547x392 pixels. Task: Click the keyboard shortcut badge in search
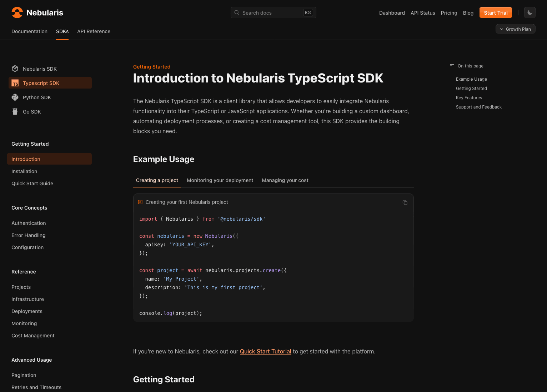pos(308,12)
